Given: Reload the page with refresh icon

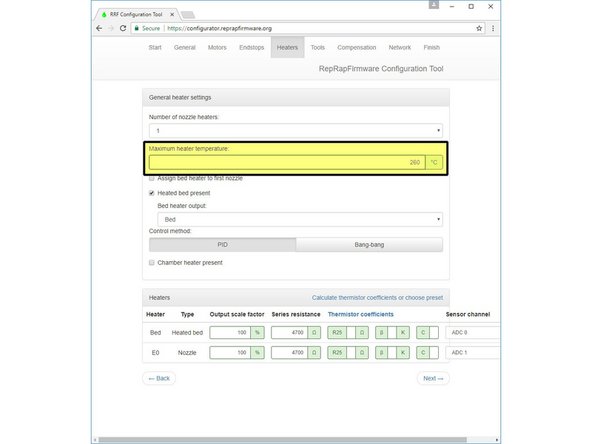Looking at the screenshot, I should (x=123, y=28).
